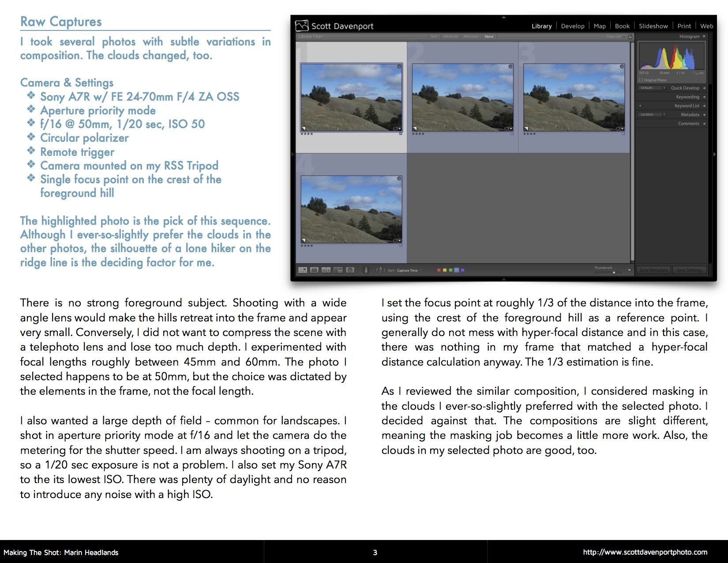Click the Sync Settings button
The height and width of the screenshot is (563, 728).
[x=690, y=270]
